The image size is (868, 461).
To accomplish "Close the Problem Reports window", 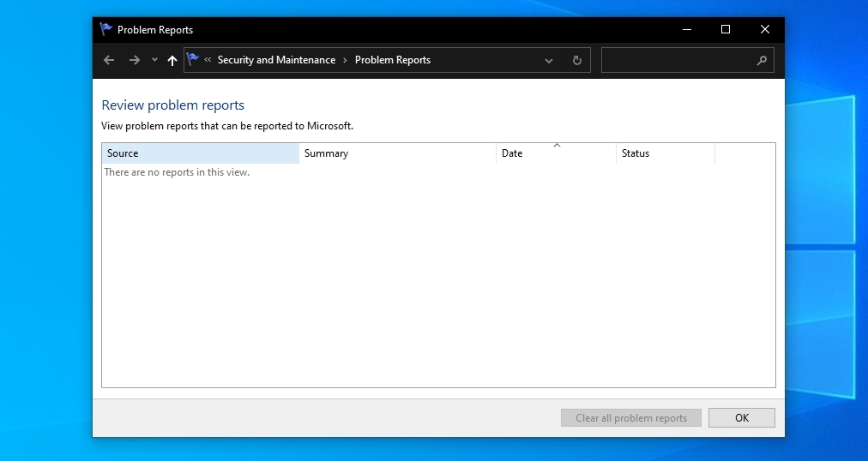I will tap(765, 30).
